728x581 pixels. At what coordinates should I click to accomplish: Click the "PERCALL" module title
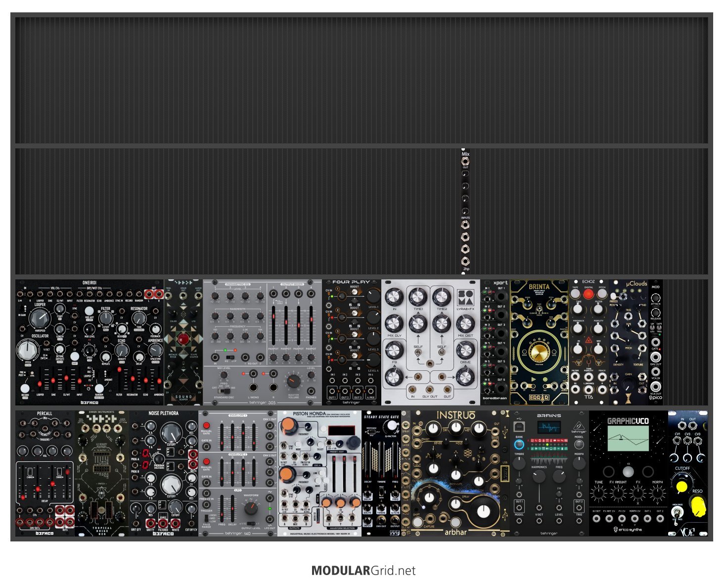[x=45, y=413]
